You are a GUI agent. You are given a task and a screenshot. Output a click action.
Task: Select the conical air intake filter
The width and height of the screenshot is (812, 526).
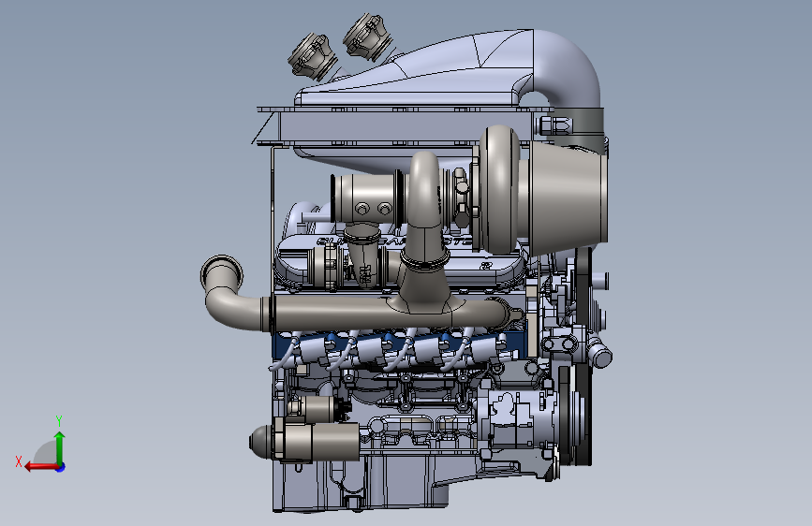pyautogui.click(x=568, y=198)
